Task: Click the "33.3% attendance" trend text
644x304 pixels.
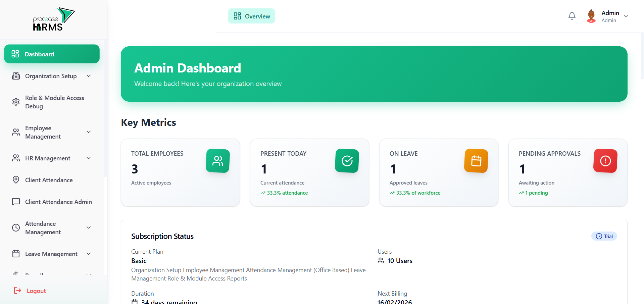Action: 287,193
